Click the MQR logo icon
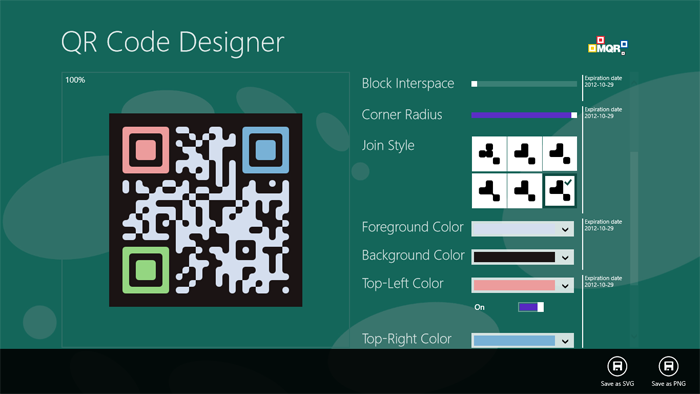This screenshot has height=394, width=700. 608,46
